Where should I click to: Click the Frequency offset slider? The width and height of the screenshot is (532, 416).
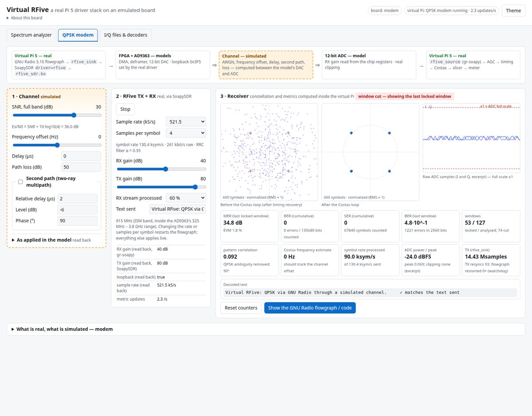[57, 145]
